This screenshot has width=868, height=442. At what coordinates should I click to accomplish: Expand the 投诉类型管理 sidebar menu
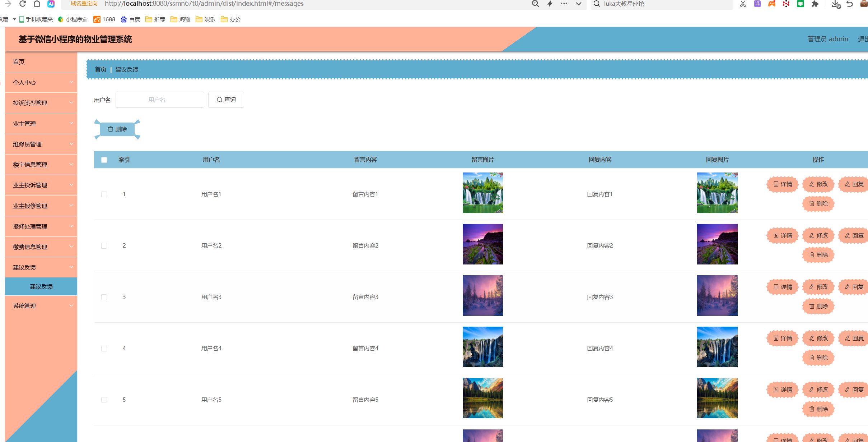click(x=41, y=103)
